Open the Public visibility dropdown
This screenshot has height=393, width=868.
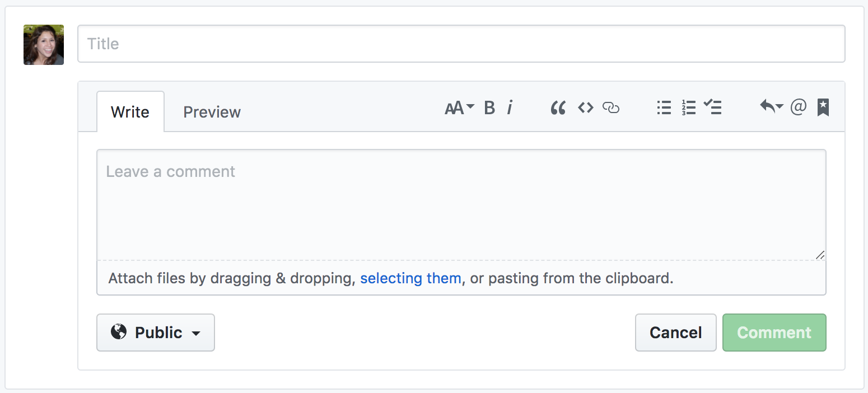coord(156,333)
